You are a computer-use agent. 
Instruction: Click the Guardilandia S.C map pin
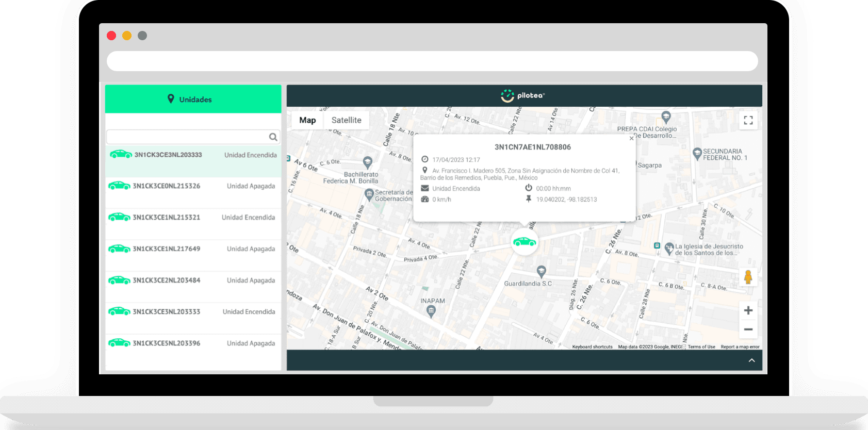[541, 271]
